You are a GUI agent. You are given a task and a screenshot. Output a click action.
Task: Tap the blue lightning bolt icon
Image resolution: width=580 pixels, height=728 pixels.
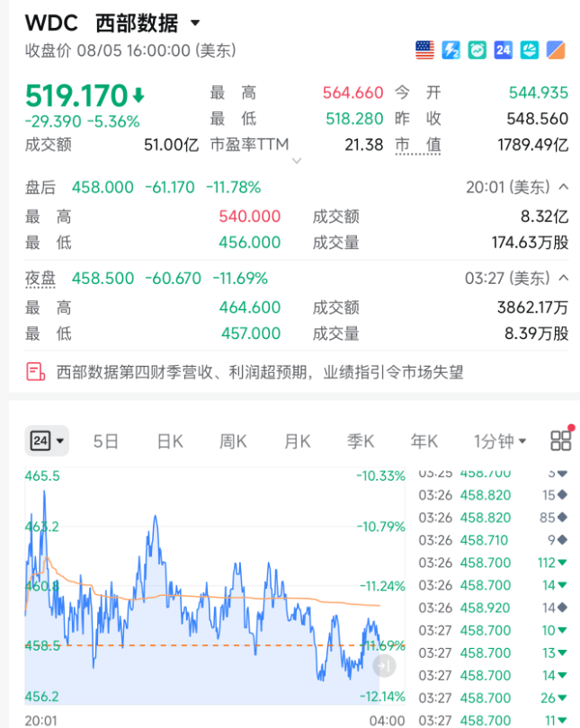click(x=451, y=50)
